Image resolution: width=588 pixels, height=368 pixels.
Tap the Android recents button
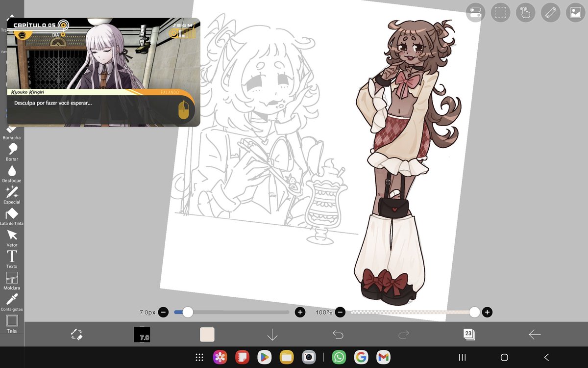click(462, 357)
